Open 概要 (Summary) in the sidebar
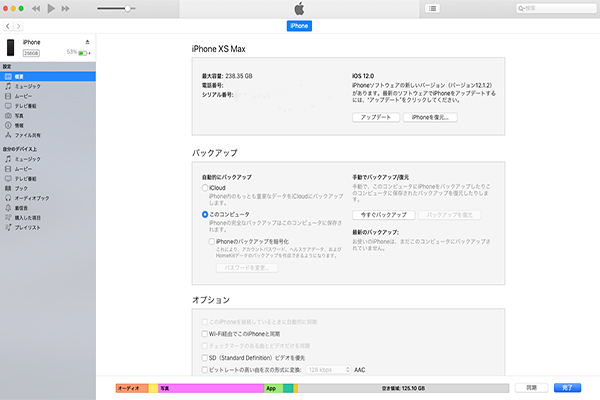 point(48,77)
